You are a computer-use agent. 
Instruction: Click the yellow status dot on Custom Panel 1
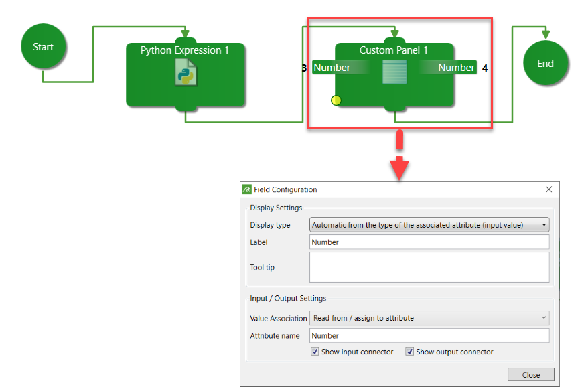pos(336,100)
